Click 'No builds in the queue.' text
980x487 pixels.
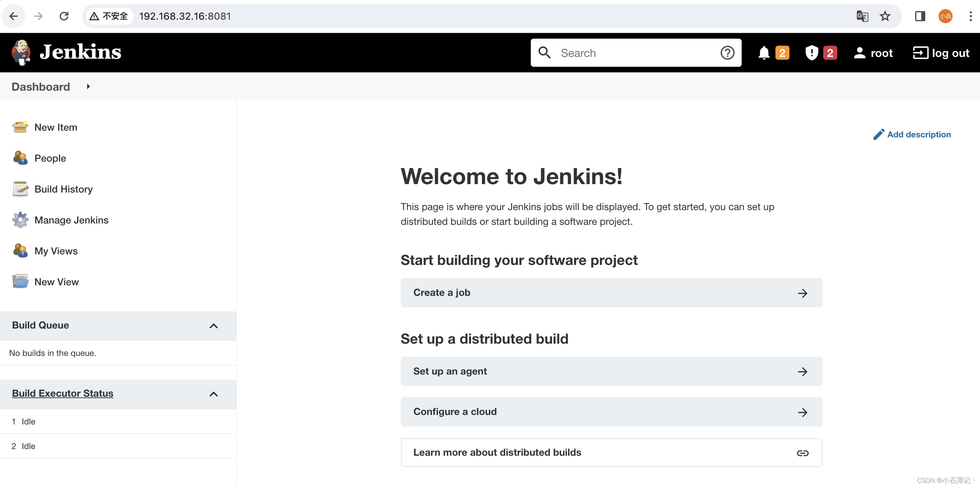(x=52, y=353)
